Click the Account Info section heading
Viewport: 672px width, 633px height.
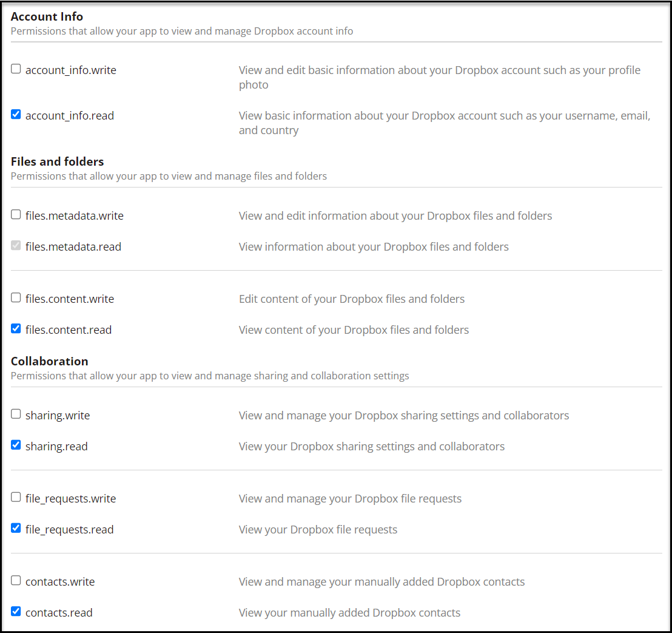pos(47,16)
